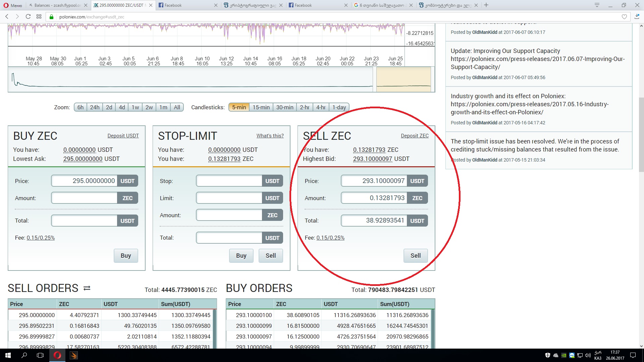
Task: Swap sell and buy orders arrows icon
Action: tap(87, 288)
